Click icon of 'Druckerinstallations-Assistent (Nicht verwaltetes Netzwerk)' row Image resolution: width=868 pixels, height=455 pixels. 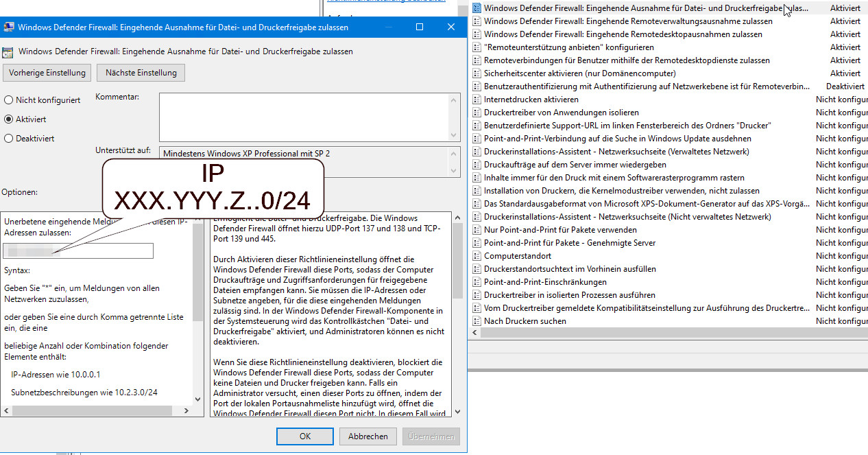pyautogui.click(x=477, y=217)
